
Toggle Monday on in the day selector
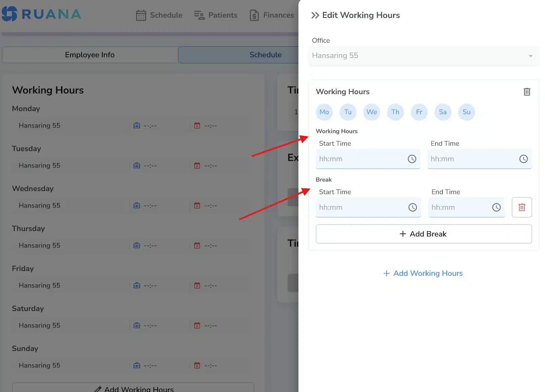tap(324, 112)
